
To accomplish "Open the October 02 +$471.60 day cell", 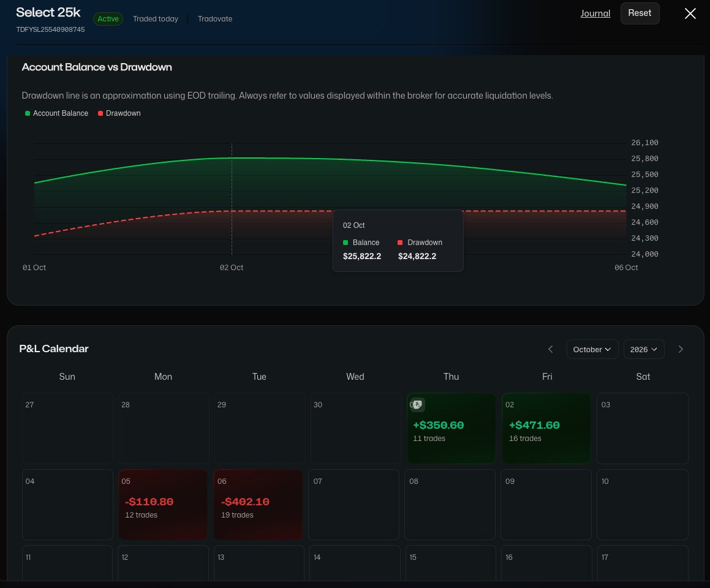I will tap(546, 428).
